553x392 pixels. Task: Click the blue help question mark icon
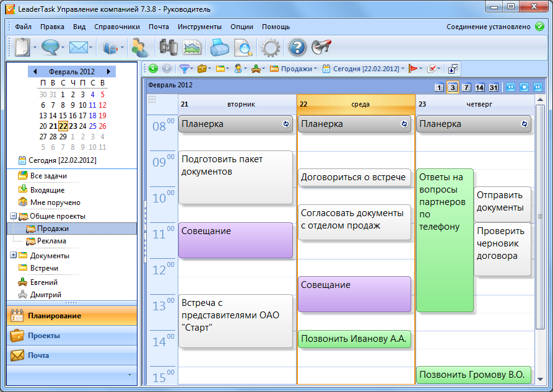(297, 47)
